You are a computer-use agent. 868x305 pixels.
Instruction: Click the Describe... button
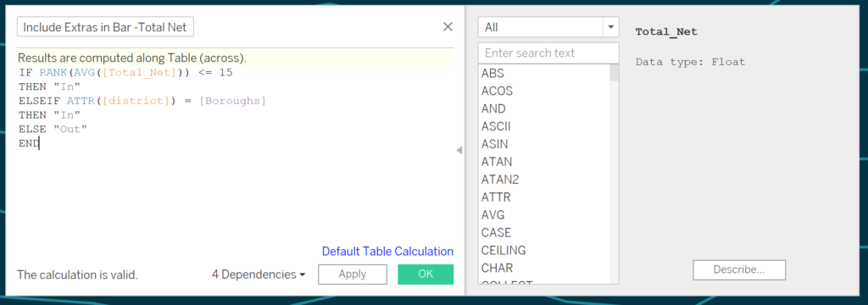click(739, 269)
